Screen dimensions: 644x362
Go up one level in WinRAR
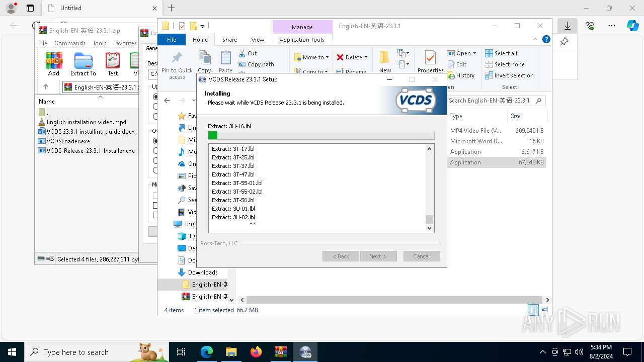coord(46,87)
